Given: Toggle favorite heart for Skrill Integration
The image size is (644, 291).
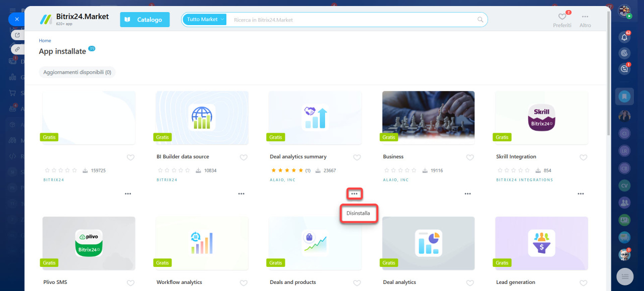Looking at the screenshot, I should point(583,157).
